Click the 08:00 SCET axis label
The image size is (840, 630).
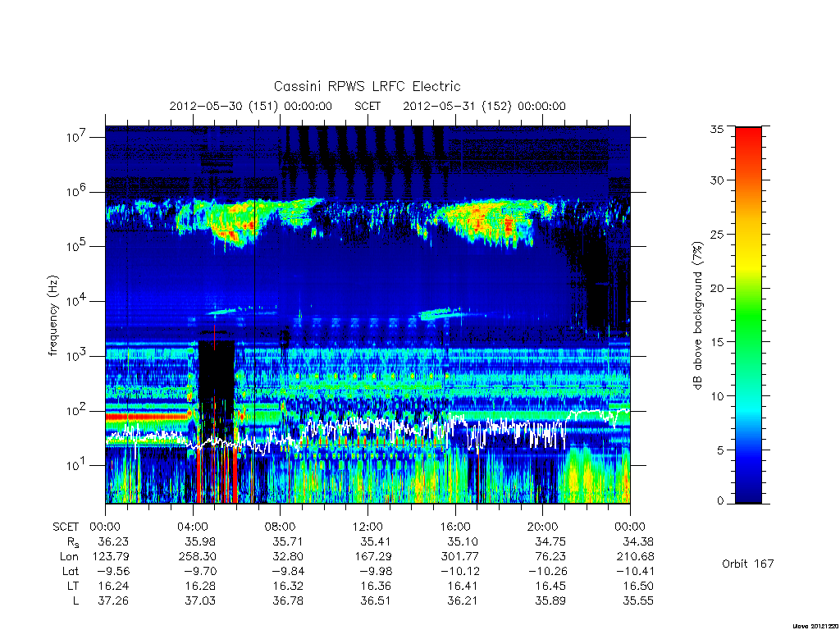pyautogui.click(x=281, y=527)
